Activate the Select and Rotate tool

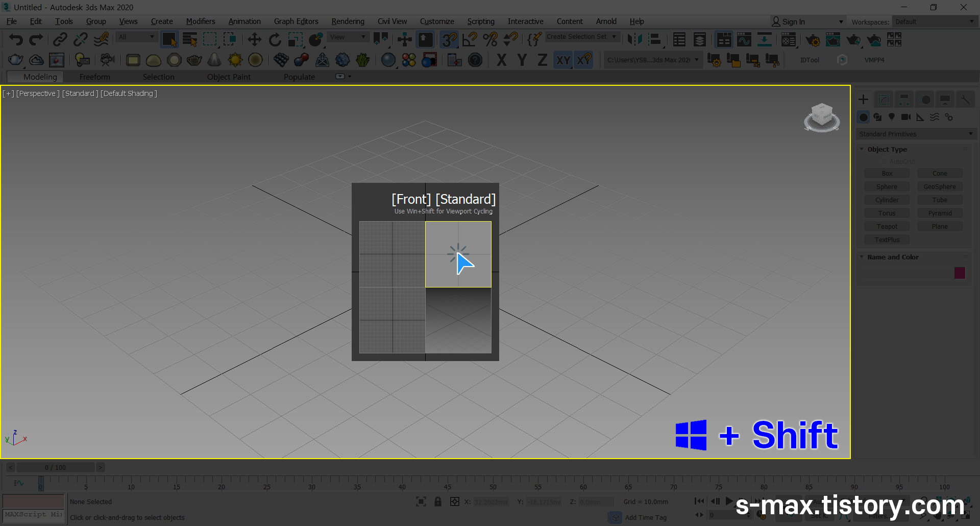(275, 39)
